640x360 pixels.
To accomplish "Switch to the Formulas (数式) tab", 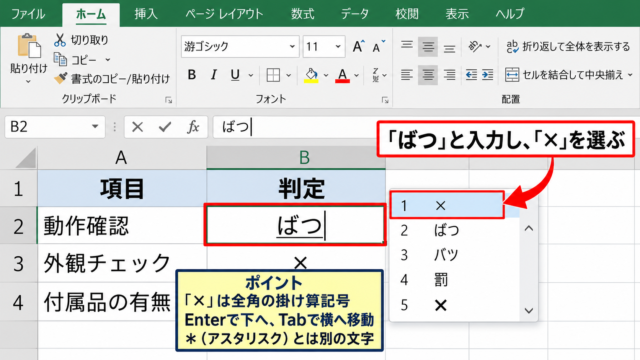I will pyautogui.click(x=302, y=14).
